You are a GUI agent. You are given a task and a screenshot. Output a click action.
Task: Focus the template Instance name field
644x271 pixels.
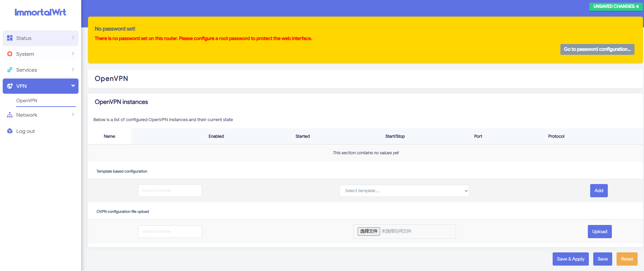[x=170, y=190]
